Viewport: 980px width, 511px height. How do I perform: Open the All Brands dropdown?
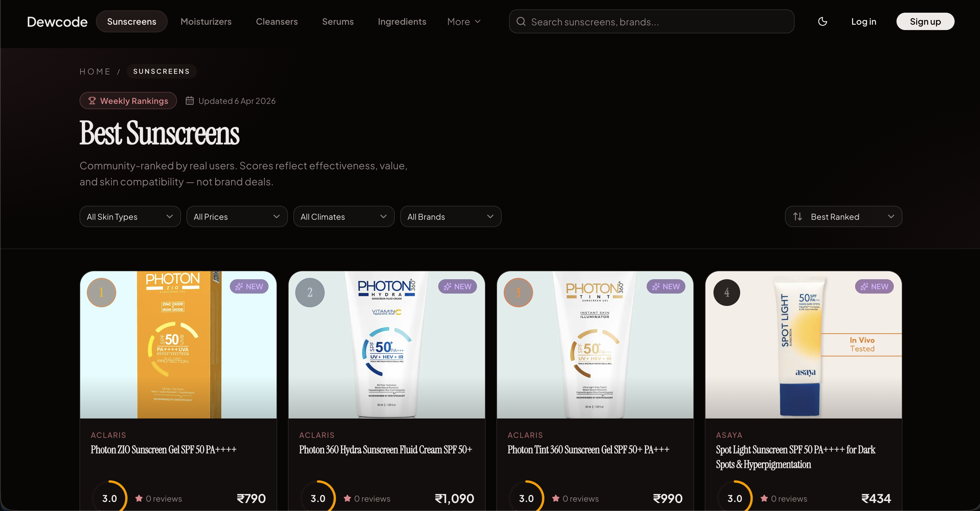click(451, 216)
